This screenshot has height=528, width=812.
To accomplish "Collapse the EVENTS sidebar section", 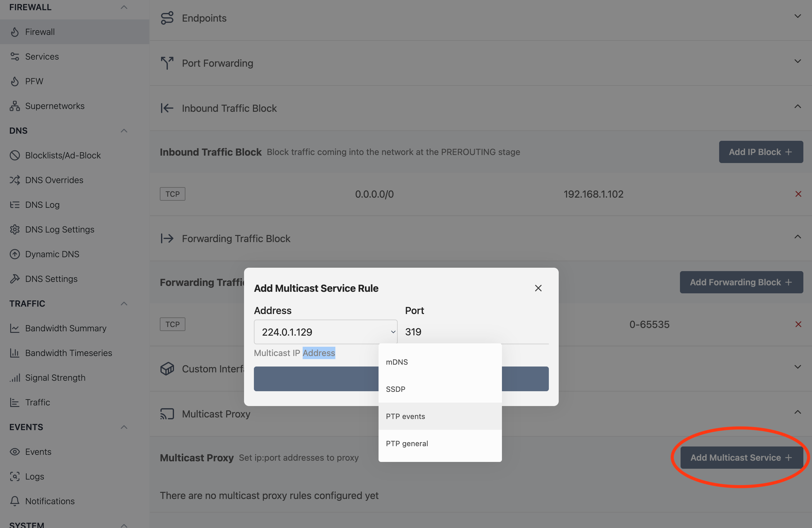I will tap(124, 427).
